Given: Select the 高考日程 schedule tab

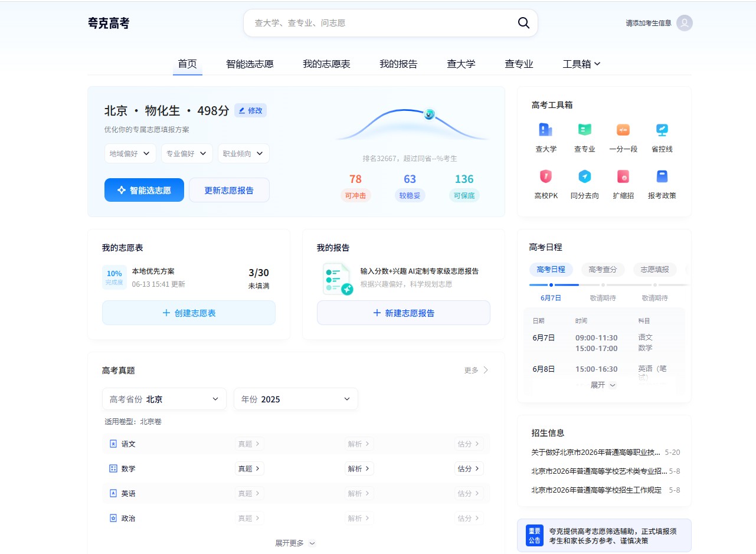Looking at the screenshot, I should point(551,269).
